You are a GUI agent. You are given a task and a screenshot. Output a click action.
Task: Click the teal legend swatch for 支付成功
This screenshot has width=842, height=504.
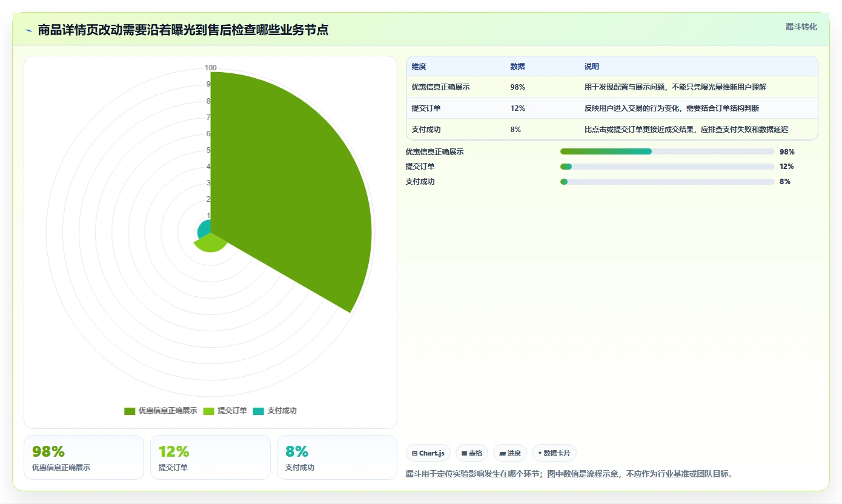point(258,411)
